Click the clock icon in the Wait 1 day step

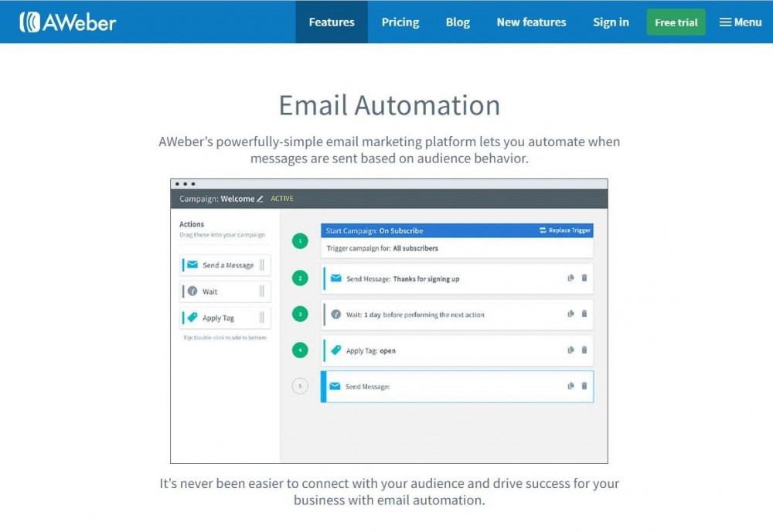click(335, 314)
